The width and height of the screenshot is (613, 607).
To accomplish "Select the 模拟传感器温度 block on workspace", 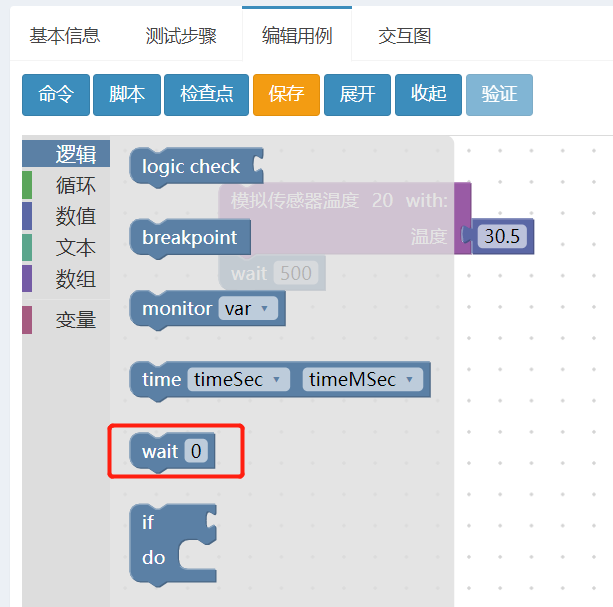I will (344, 218).
